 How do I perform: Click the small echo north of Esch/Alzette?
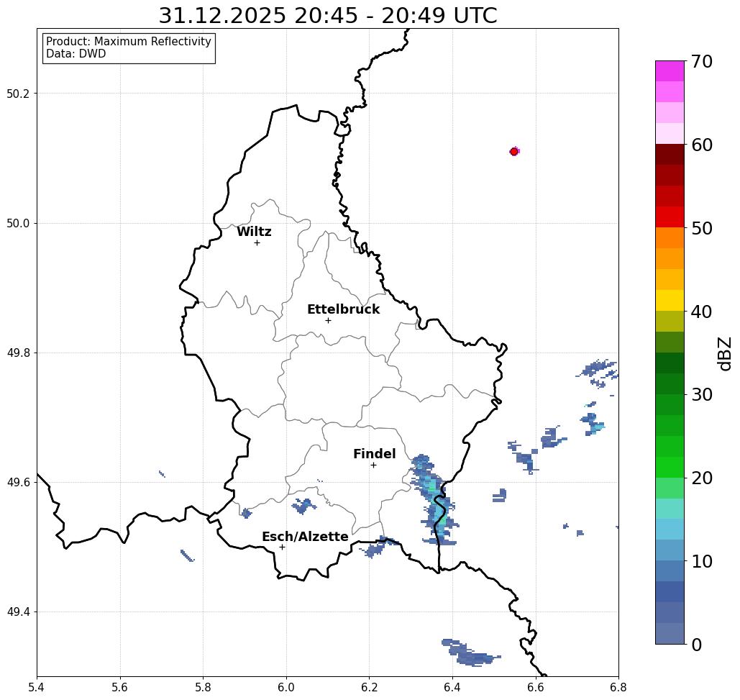coord(303,506)
